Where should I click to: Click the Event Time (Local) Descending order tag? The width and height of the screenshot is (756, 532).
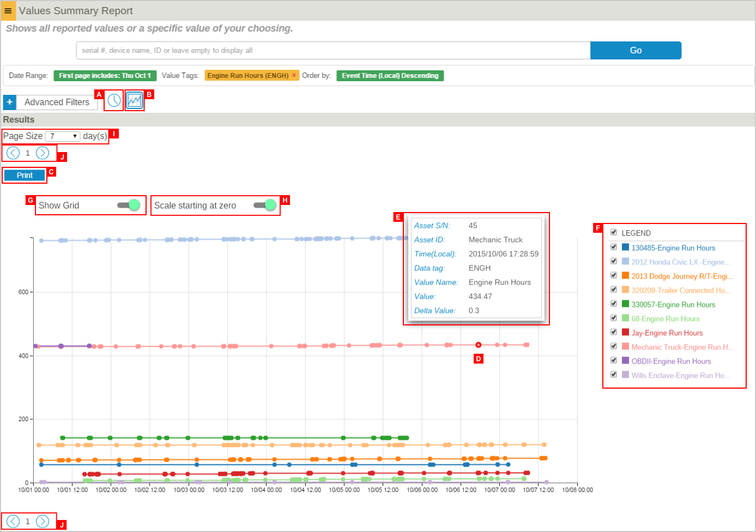click(390, 76)
